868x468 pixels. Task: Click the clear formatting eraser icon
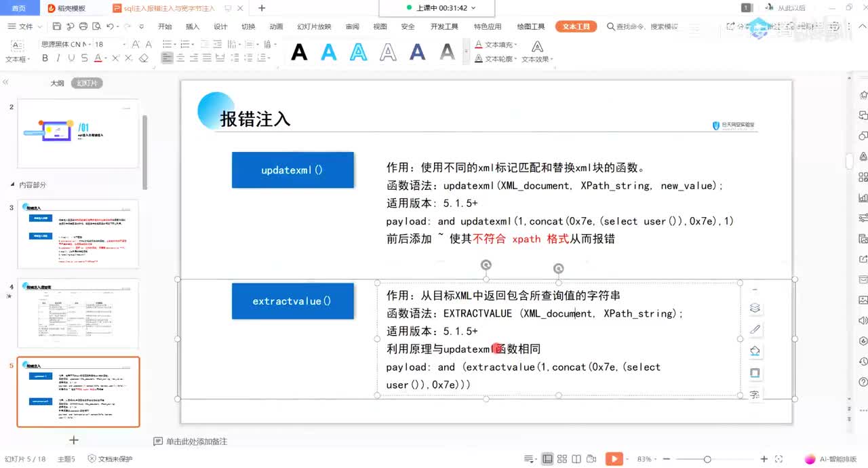point(143,58)
